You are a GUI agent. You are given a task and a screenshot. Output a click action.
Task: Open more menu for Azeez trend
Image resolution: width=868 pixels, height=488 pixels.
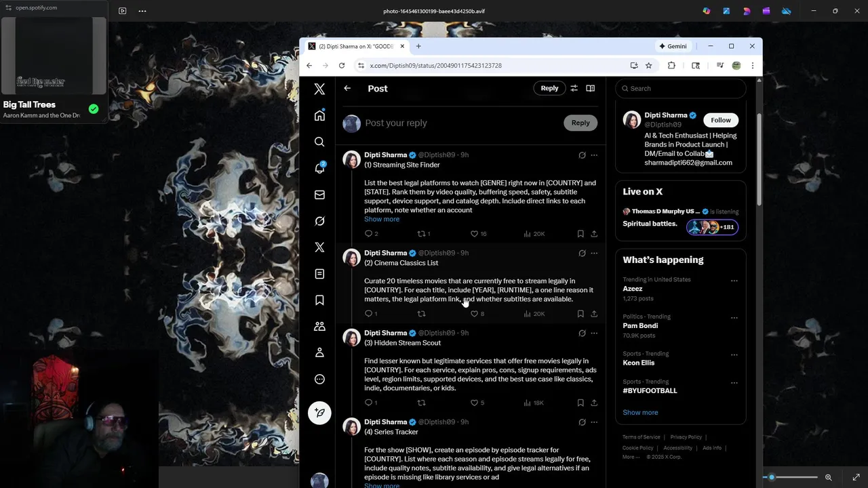(x=734, y=281)
